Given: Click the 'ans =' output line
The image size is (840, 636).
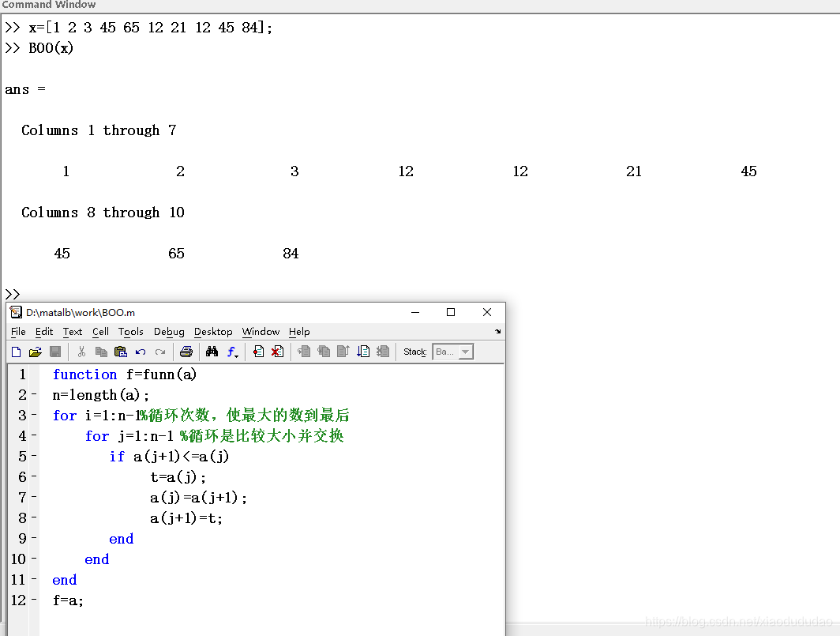Looking at the screenshot, I should pyautogui.click(x=25, y=89).
